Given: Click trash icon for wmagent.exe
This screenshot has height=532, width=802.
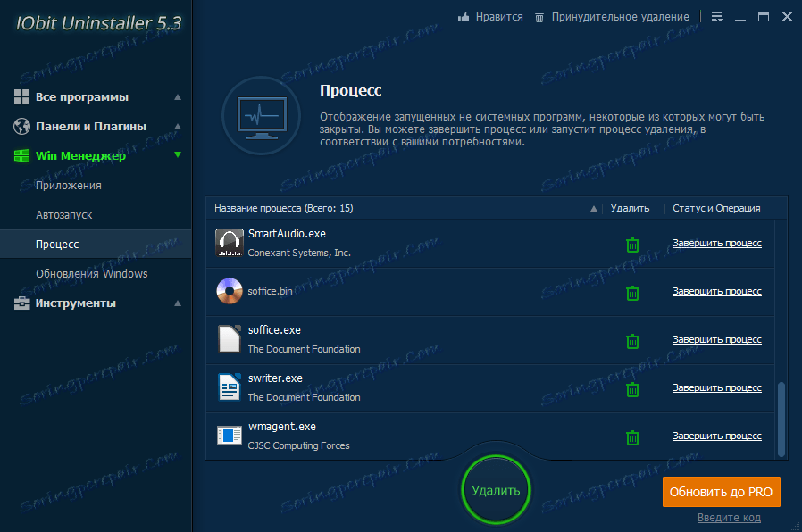Looking at the screenshot, I should [x=632, y=437].
